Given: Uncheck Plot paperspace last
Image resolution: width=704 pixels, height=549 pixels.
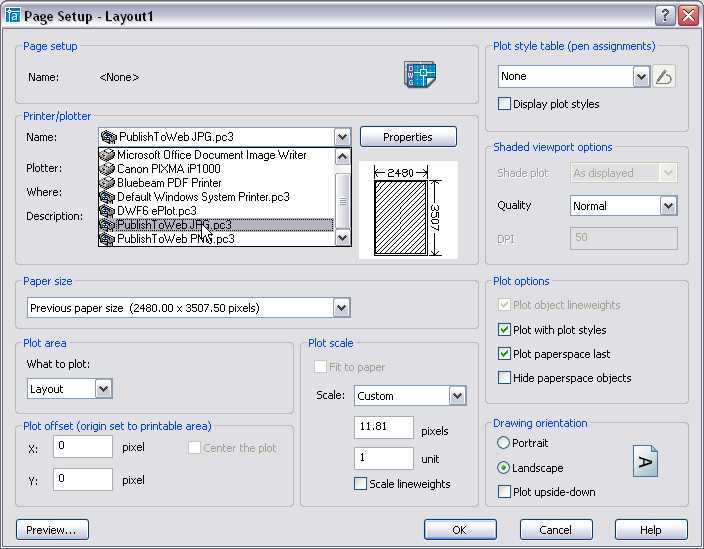Looking at the screenshot, I should tap(504, 354).
